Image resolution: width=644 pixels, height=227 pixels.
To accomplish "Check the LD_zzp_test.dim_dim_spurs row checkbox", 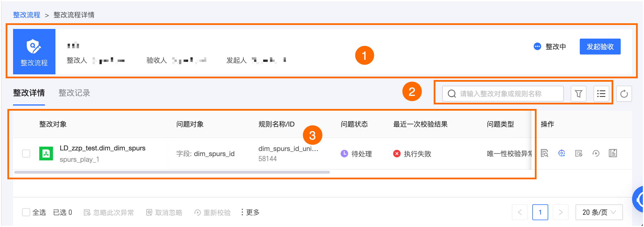I will click(x=26, y=154).
